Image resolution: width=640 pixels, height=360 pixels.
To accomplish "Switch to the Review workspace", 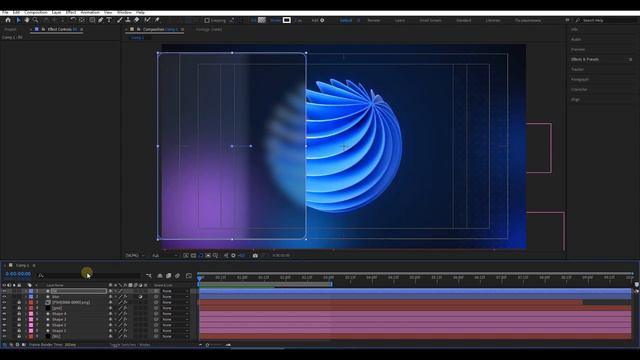I will [373, 20].
